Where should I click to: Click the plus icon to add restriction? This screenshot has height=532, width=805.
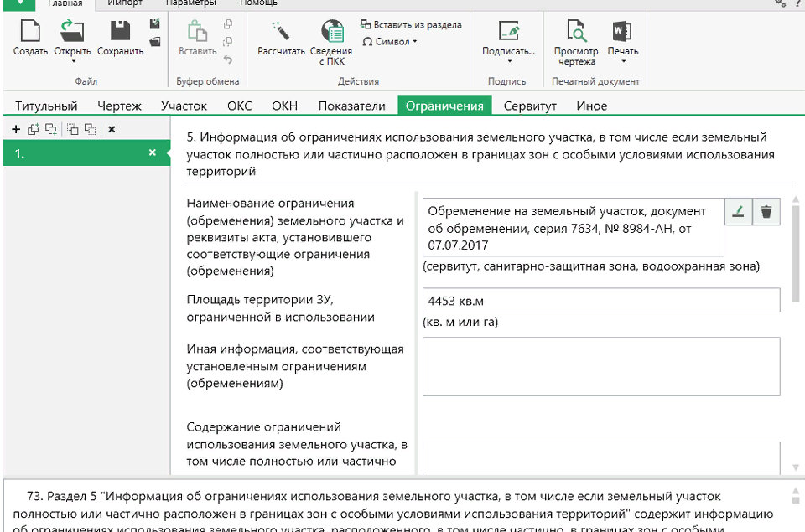(16, 129)
